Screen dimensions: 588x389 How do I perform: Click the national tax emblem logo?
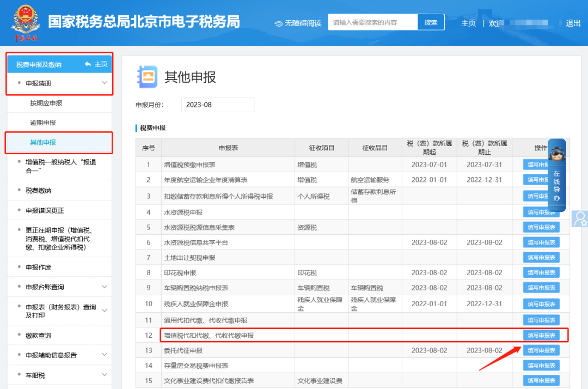26,22
